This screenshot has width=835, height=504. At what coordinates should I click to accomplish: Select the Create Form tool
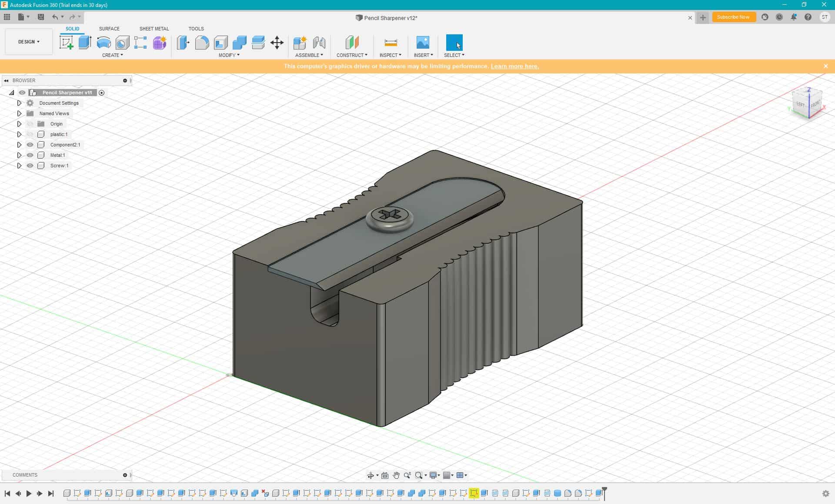tap(160, 43)
